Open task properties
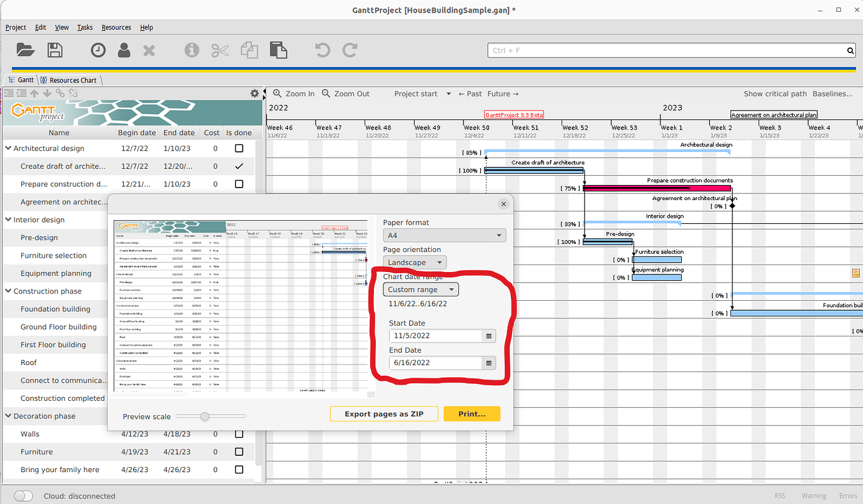The image size is (863, 504). coord(191,51)
